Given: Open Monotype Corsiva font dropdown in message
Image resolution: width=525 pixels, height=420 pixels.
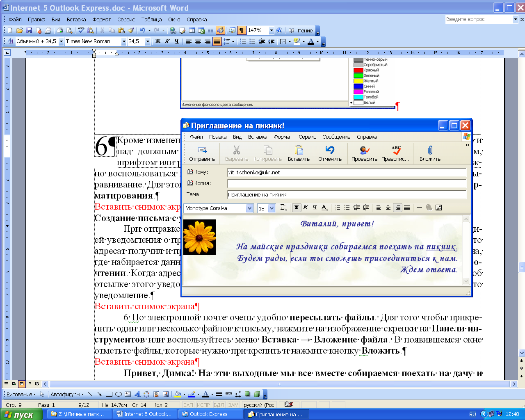Looking at the screenshot, I should (x=249, y=208).
